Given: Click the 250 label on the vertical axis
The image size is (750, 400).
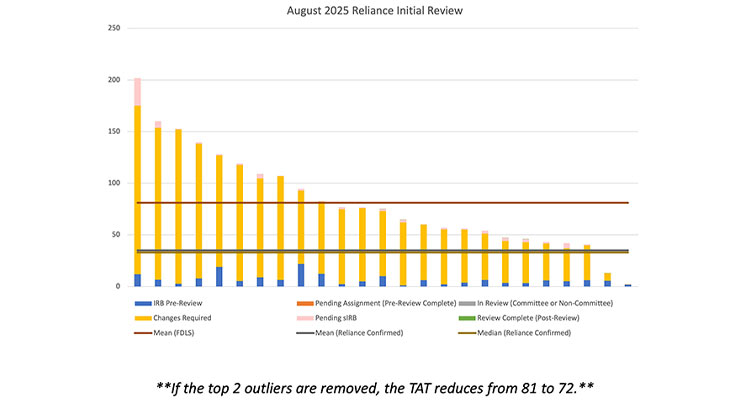Looking at the screenshot, I should [x=114, y=28].
